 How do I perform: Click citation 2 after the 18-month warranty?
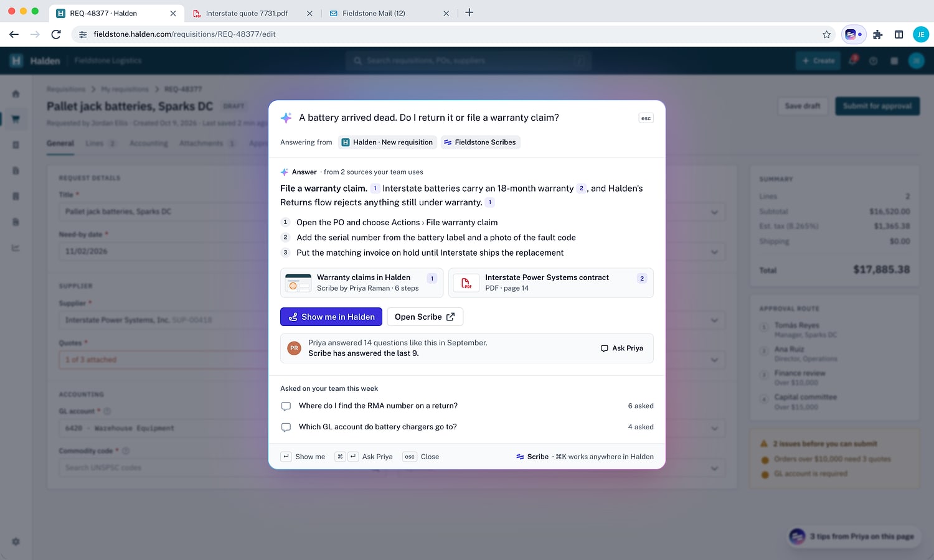coord(581,189)
